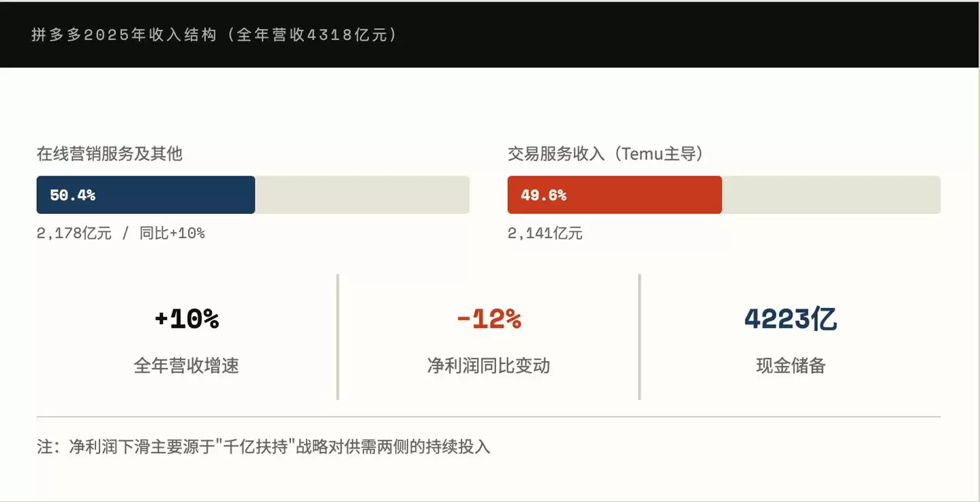This screenshot has height=502, width=980.
Task: Click the 拼多多2025年收入结构 header title
Action: pos(214,35)
